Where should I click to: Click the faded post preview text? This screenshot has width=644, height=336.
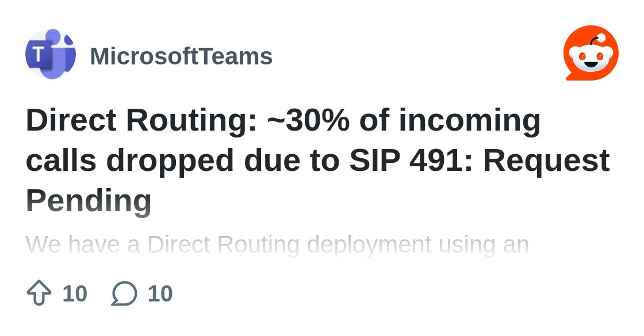[x=277, y=244]
